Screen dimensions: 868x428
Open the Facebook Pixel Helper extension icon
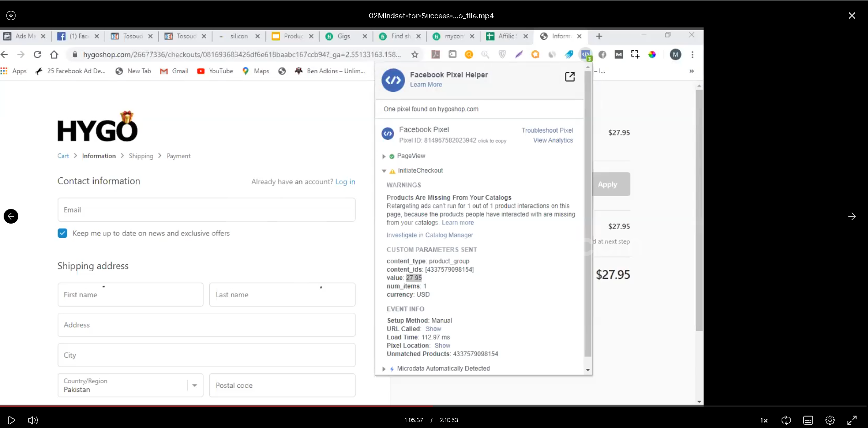[x=586, y=54]
